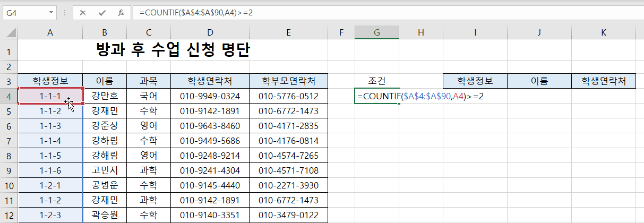Screen dimensions: 644x223
Task: Click the title cell 방과 후 수업 신청 명단
Action: pyautogui.click(x=173, y=51)
